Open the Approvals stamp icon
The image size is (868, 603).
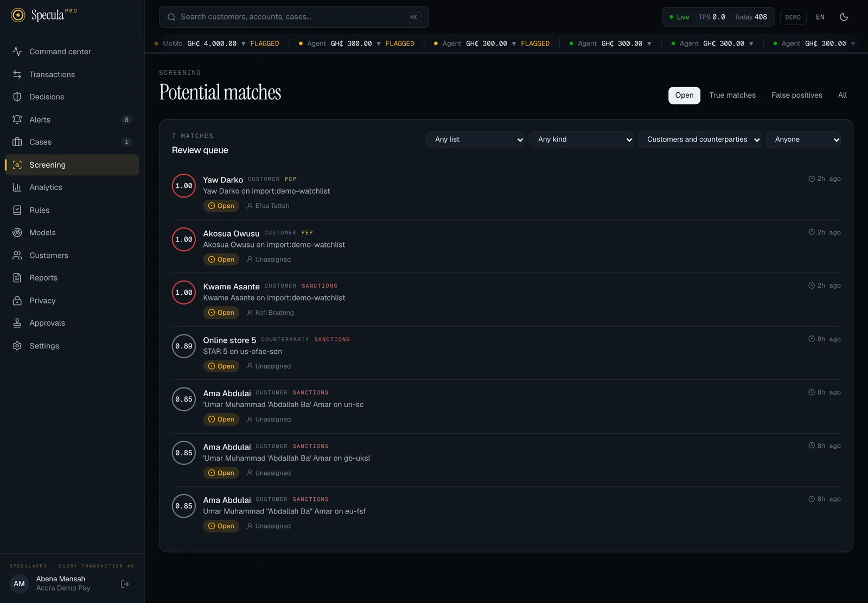17,323
